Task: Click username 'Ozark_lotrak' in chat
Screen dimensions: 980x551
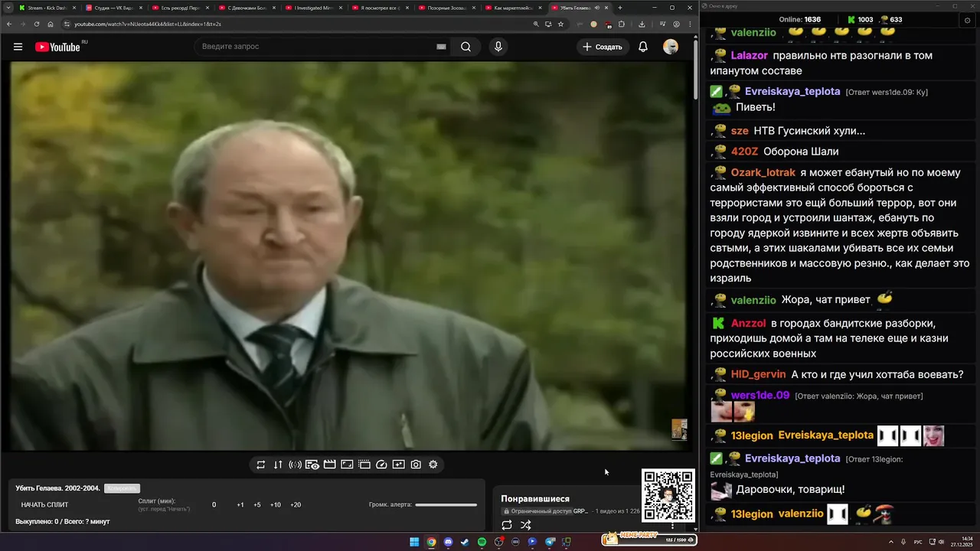Action: pos(763,172)
